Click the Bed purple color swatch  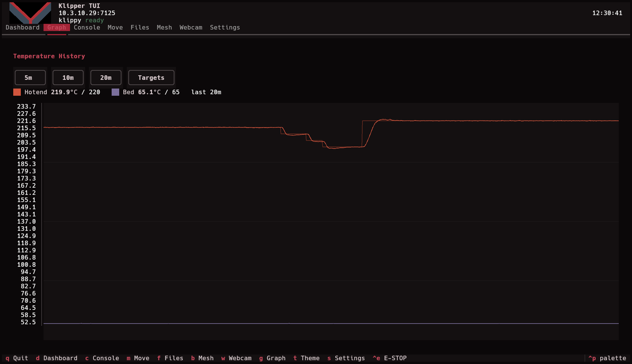click(x=115, y=92)
